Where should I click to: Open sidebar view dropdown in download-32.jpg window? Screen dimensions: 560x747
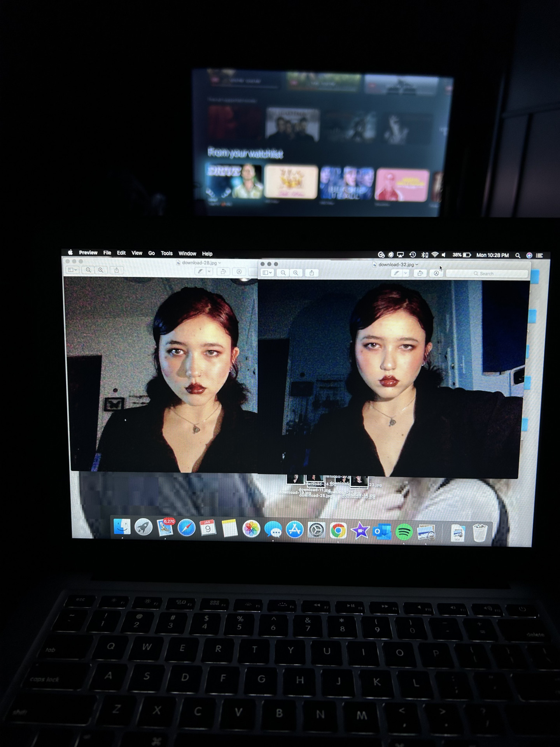tap(267, 273)
